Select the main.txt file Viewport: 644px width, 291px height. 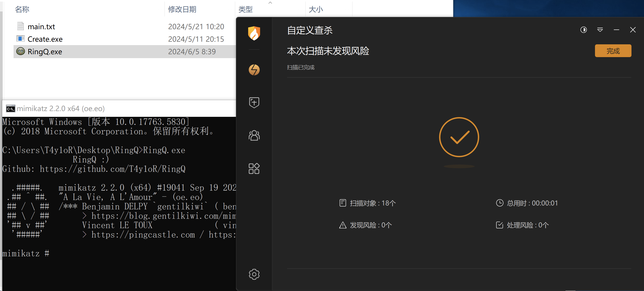click(41, 27)
